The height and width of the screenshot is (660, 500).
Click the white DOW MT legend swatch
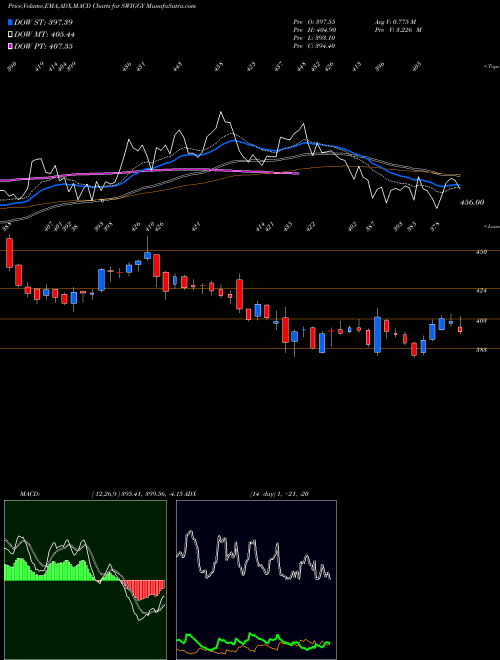point(11,34)
